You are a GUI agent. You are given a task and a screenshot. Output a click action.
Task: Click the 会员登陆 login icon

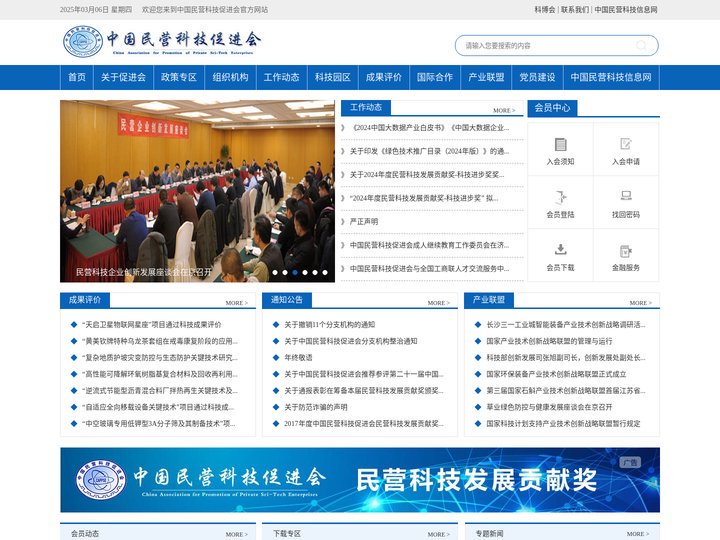tap(560, 197)
